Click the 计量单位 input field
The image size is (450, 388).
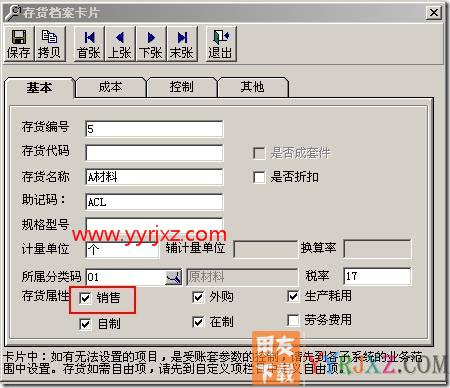click(122, 249)
